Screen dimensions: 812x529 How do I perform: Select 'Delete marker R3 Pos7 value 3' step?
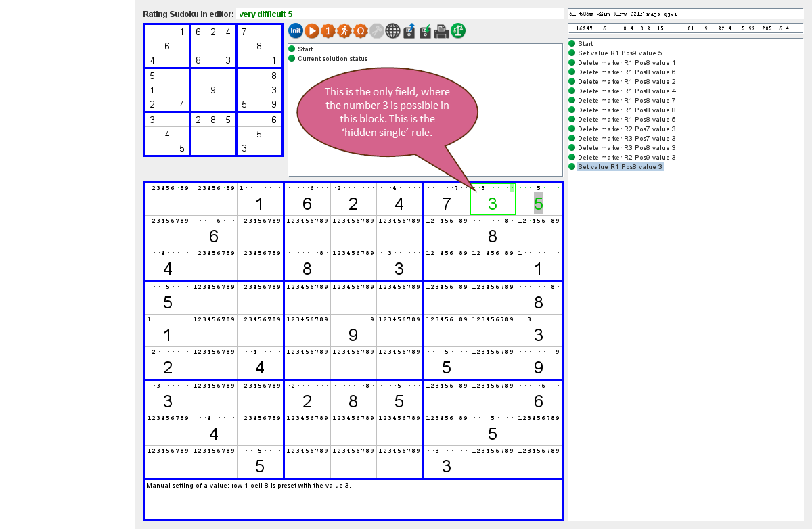[622, 138]
